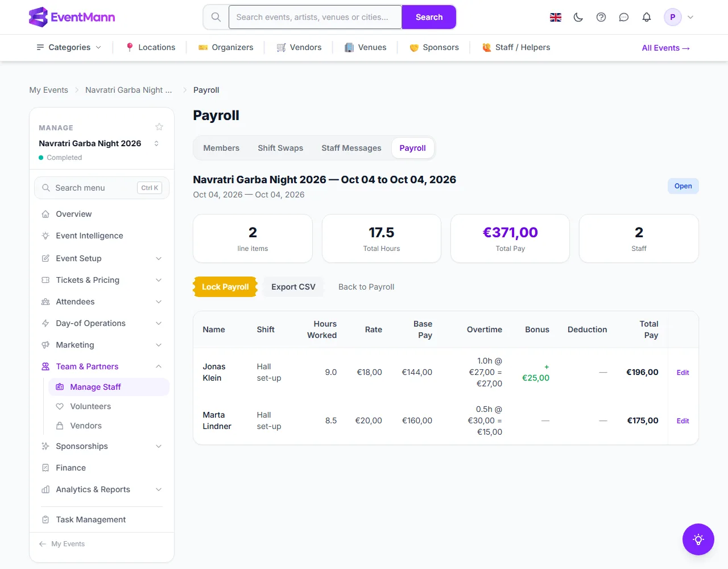The height and width of the screenshot is (569, 728).
Task: Open the chat messages icon
Action: (624, 17)
